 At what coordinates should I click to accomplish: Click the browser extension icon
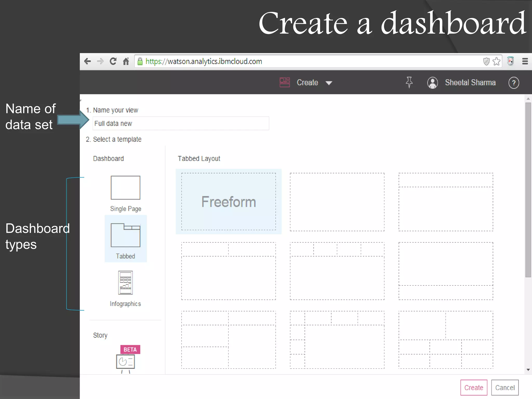510,61
